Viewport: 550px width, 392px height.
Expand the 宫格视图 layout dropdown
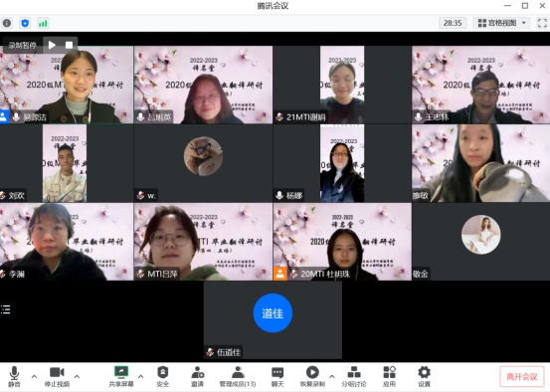pos(501,23)
